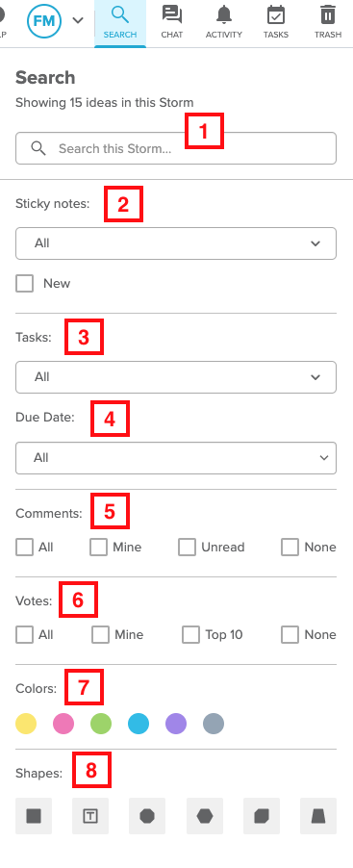This screenshot has width=353, height=868.
Task: Open the Activity bell icon
Action: click(223, 15)
